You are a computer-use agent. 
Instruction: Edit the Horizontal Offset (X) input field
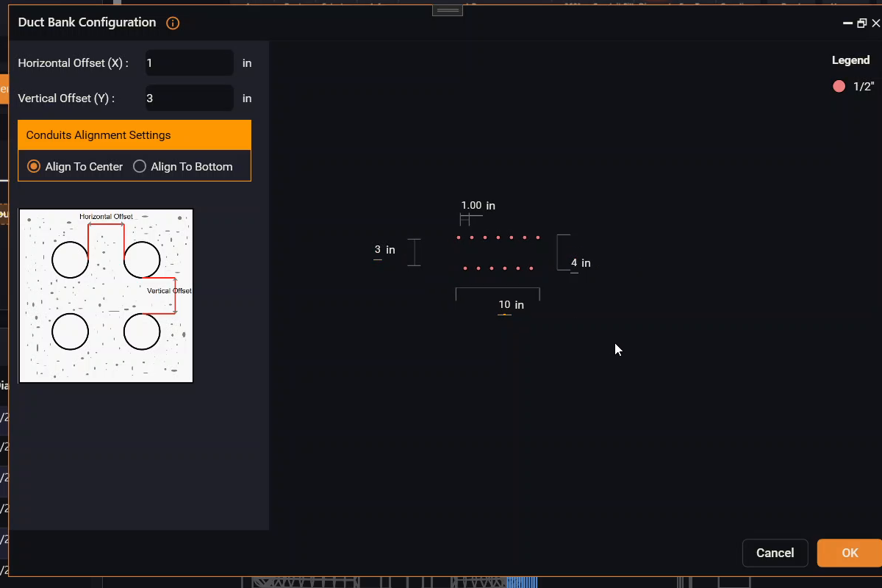(190, 63)
